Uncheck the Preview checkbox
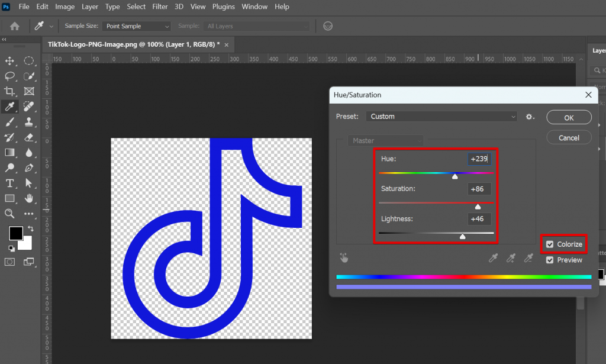The width and height of the screenshot is (606, 364). tap(550, 260)
